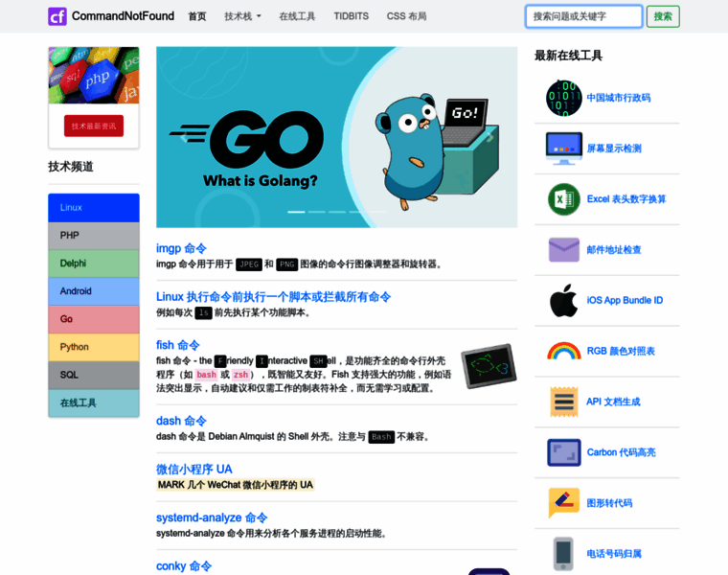The image size is (728, 575).
Task: Select the Go channel
Action: [94, 319]
